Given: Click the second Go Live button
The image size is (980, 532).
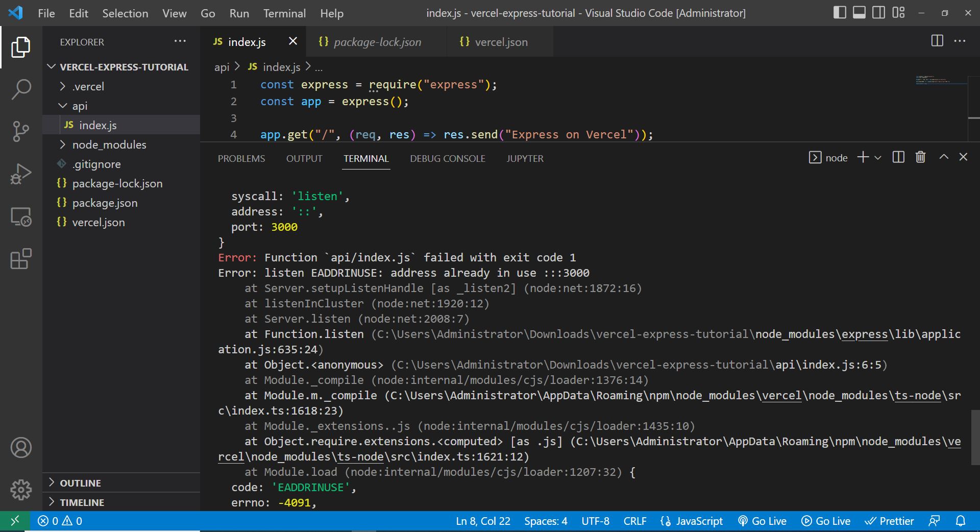Looking at the screenshot, I should [x=826, y=521].
